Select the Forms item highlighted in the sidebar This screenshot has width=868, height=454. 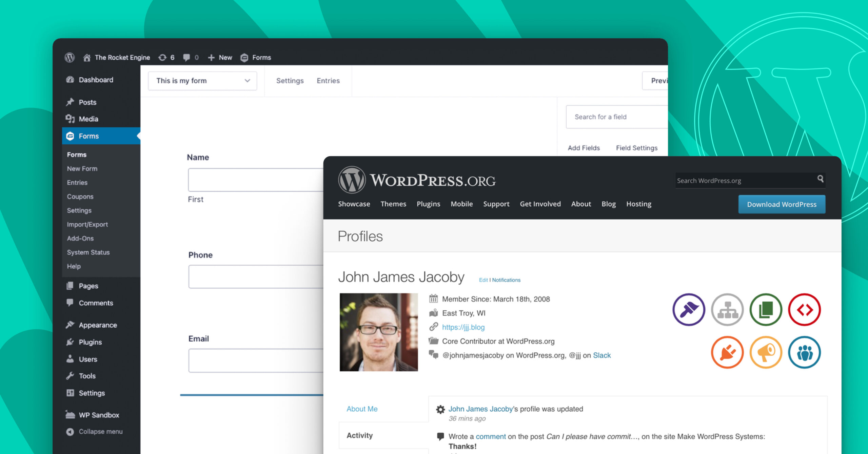101,136
